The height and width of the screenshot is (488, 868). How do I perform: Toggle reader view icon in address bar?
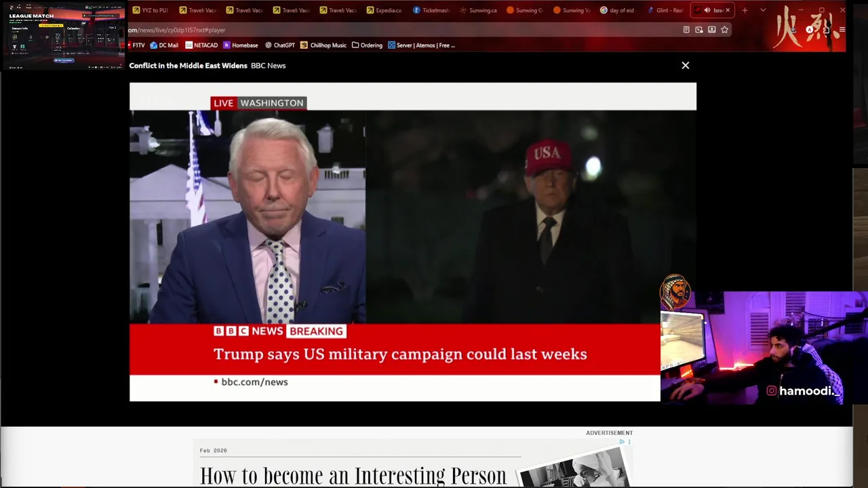(686, 30)
